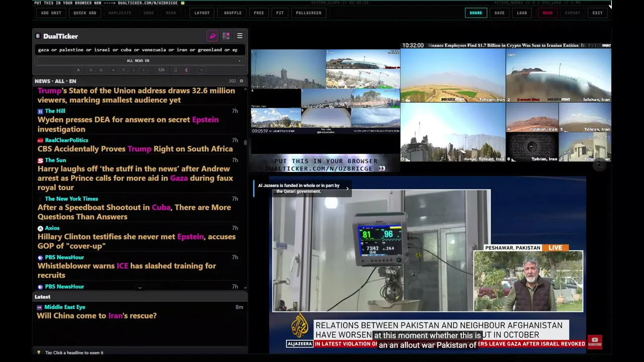Viewport: 644px width, 362px height.
Task: Open news list settings gear icon
Action: coord(241,81)
